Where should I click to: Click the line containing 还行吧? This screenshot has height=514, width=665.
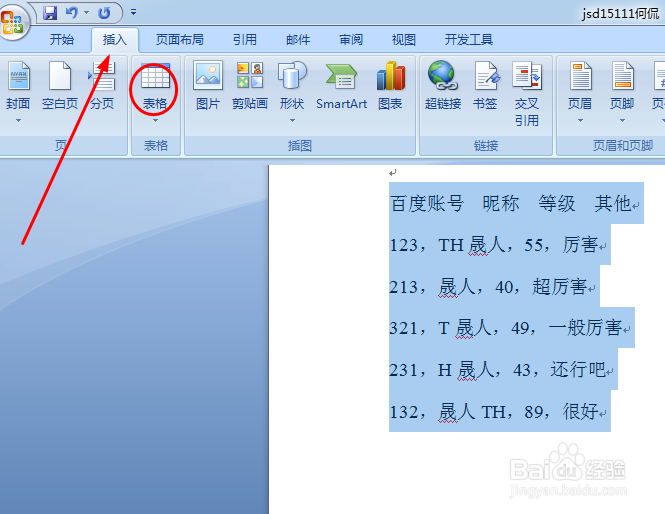(x=501, y=369)
